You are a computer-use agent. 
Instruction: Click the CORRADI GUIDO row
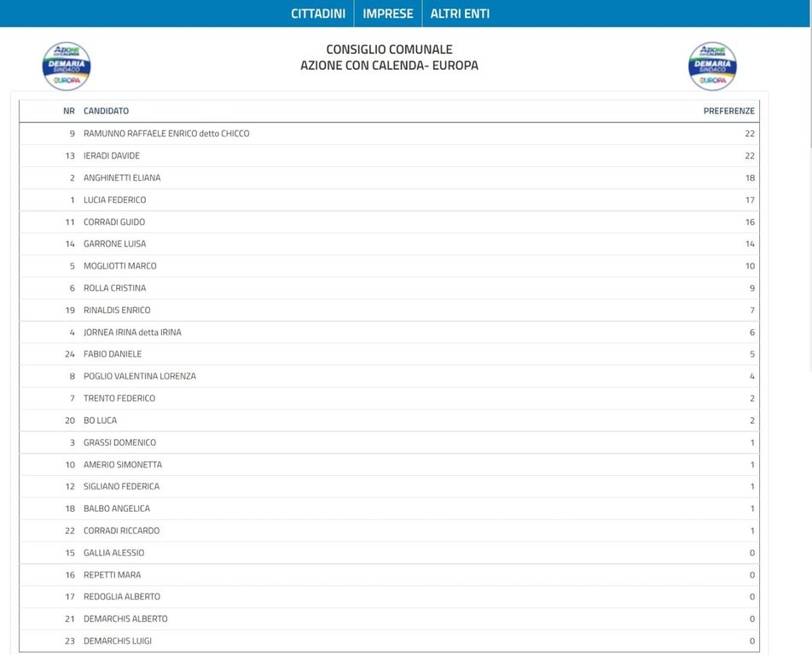(114, 223)
